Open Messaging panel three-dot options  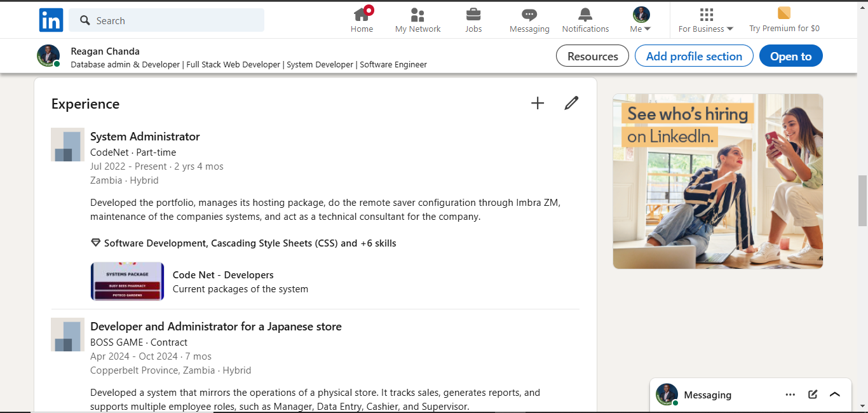790,395
